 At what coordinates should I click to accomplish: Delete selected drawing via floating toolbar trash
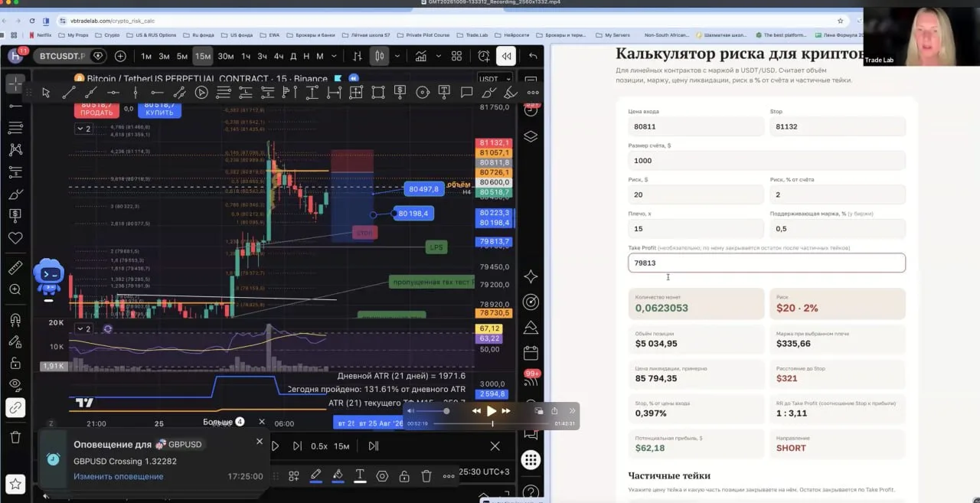tap(426, 475)
